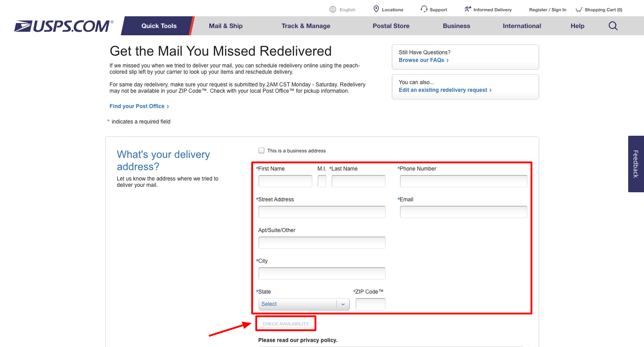Screen dimensions: 644x347
Task: Open the Mail & Ship menu
Action: point(226,26)
